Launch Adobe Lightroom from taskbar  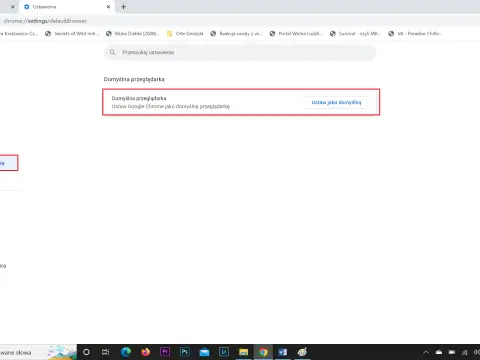[224, 352]
